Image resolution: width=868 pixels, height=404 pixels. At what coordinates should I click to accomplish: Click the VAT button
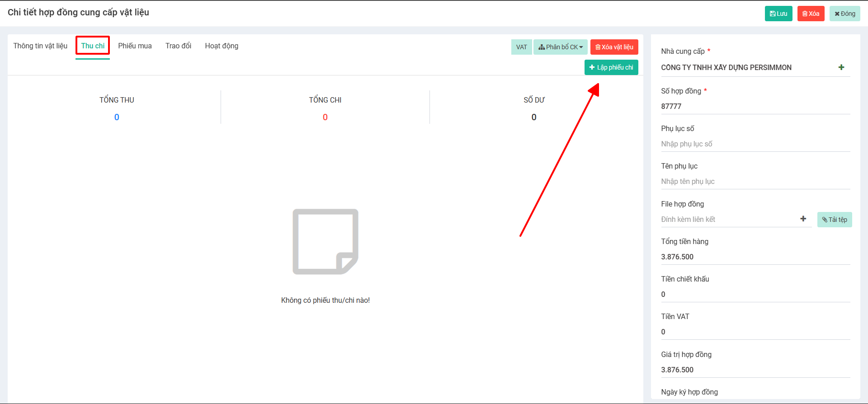click(x=521, y=47)
